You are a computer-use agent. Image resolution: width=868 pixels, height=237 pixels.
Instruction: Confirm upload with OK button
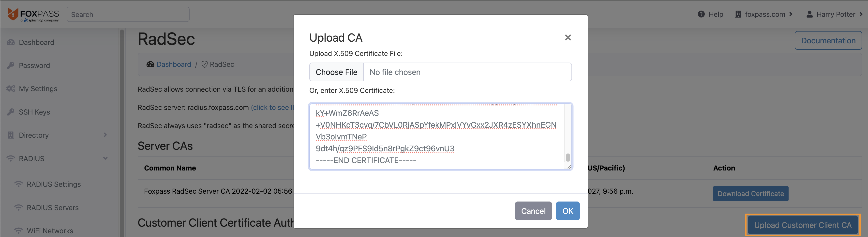[568, 211]
